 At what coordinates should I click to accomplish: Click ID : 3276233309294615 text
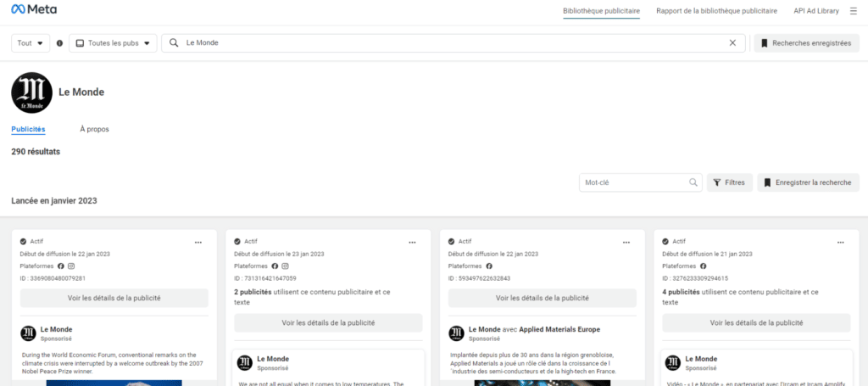tap(695, 278)
